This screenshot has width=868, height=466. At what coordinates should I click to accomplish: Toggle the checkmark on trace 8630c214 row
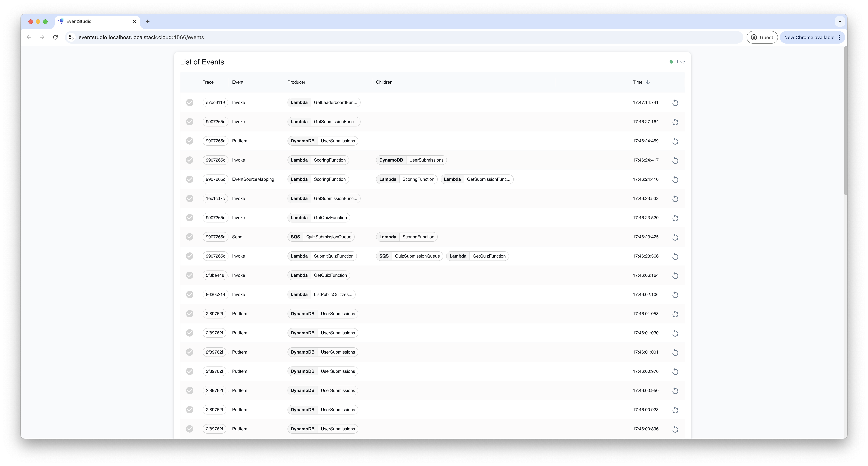tap(190, 294)
